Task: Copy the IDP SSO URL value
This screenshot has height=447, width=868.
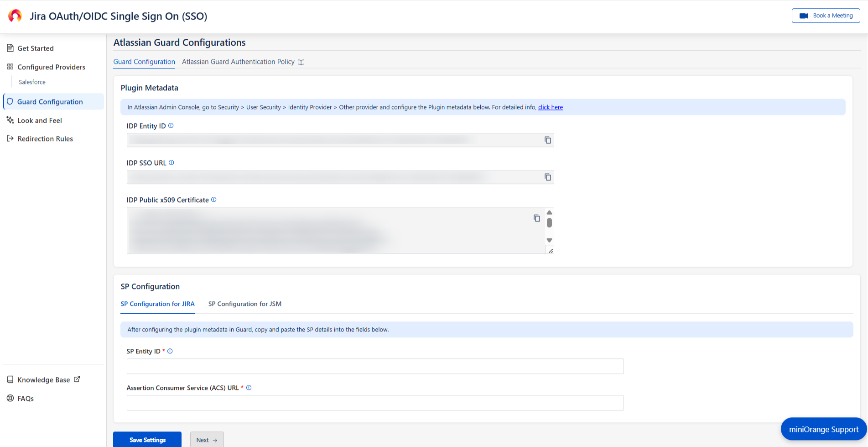Action: [548, 177]
